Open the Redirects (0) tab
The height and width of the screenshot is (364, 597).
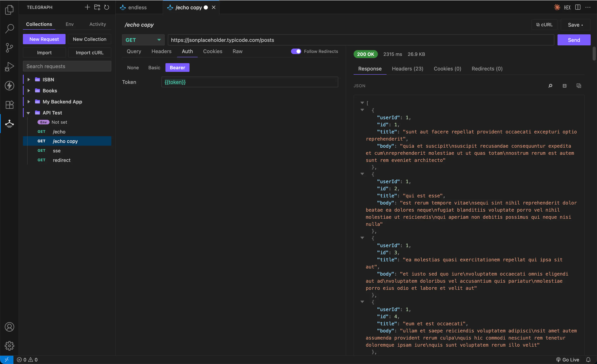pos(487,69)
